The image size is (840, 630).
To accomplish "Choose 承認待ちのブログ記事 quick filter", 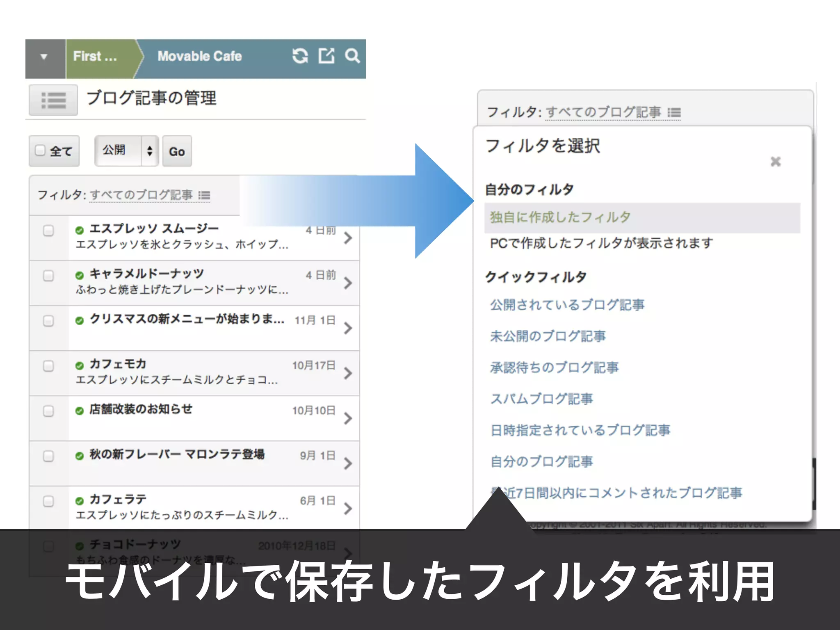I will 555,367.
